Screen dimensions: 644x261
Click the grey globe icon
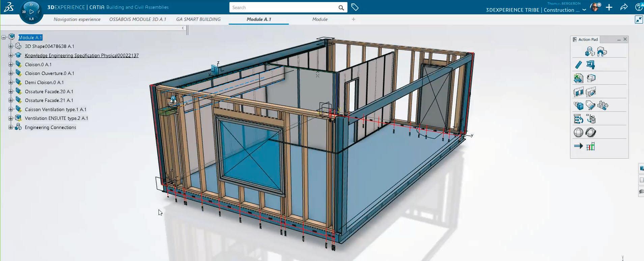tap(578, 132)
